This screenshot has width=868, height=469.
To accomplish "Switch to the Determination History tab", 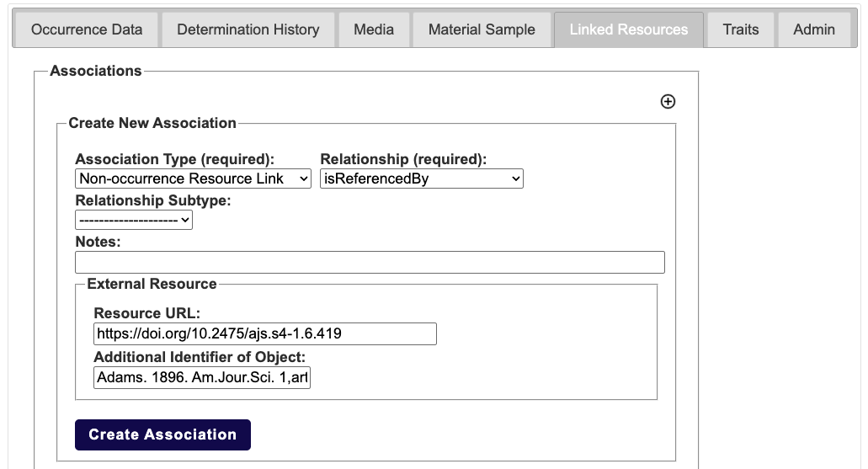I will (248, 29).
